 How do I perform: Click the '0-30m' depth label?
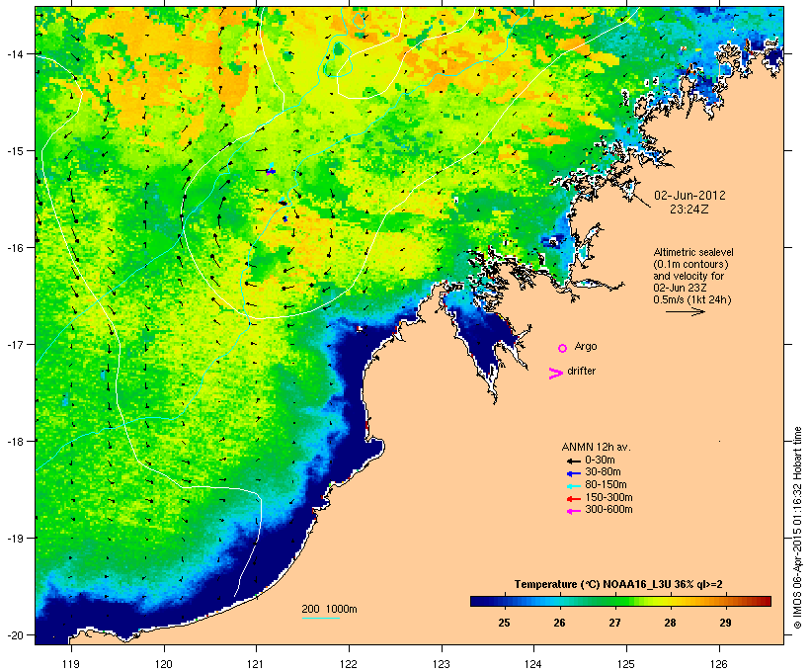[600, 461]
